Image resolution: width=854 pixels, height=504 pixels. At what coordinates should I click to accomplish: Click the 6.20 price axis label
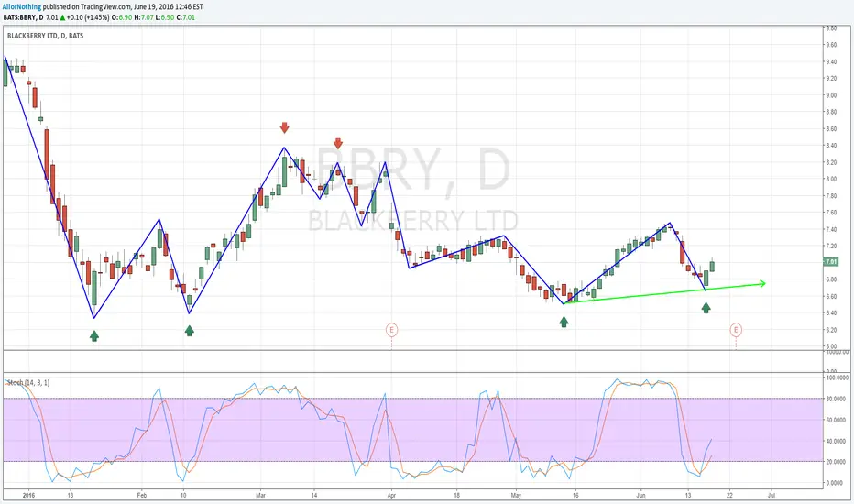831,330
